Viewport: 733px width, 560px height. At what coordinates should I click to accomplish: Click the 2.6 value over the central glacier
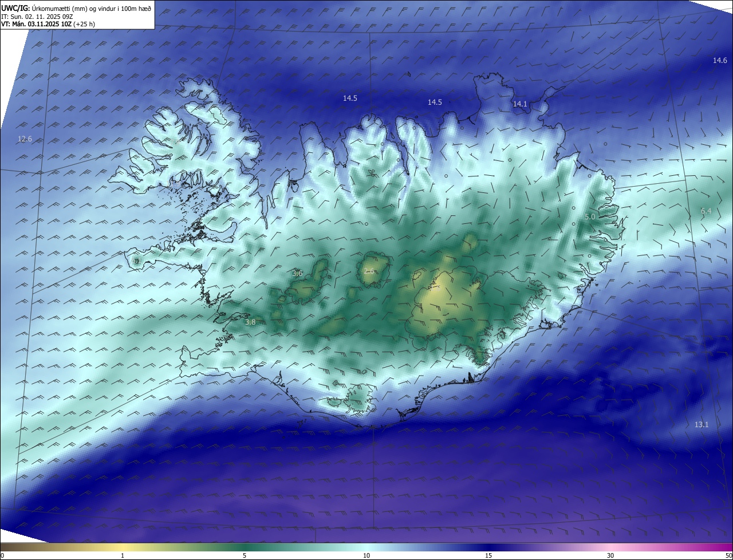coord(369,271)
